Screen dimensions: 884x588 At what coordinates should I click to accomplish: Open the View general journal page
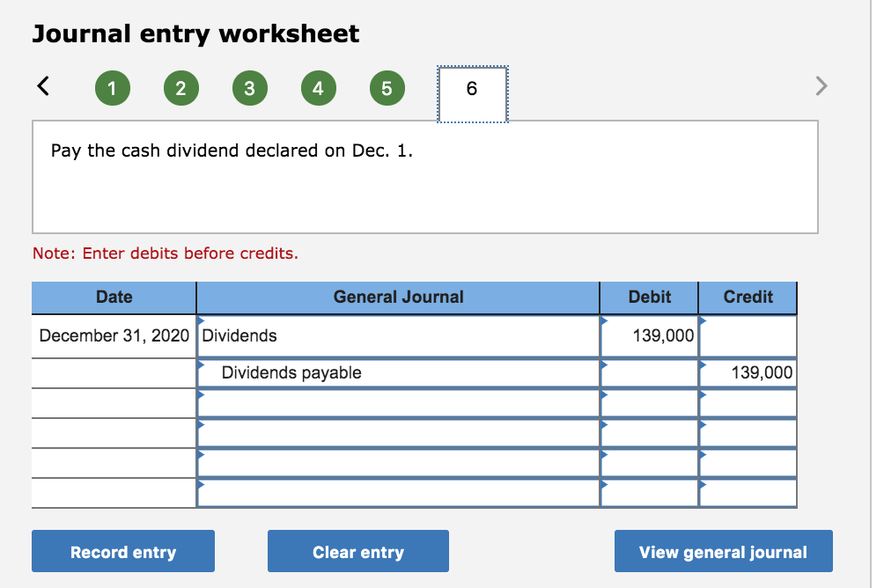tap(724, 551)
